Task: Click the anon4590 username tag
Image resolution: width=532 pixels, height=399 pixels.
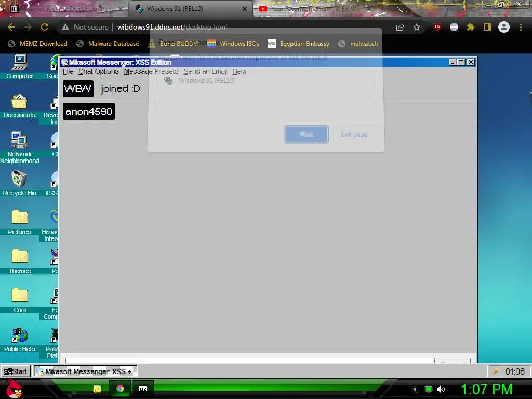Action: pos(89,112)
